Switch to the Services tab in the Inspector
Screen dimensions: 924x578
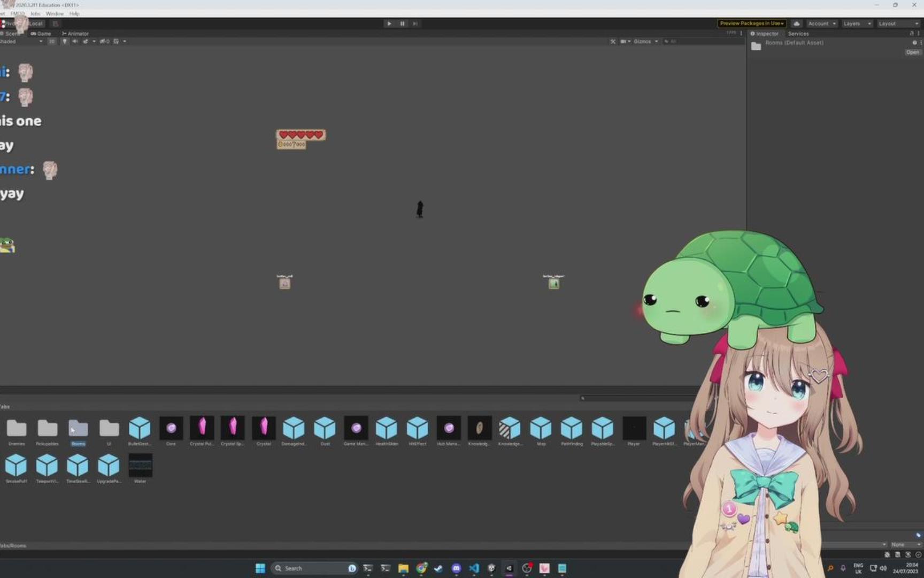798,33
